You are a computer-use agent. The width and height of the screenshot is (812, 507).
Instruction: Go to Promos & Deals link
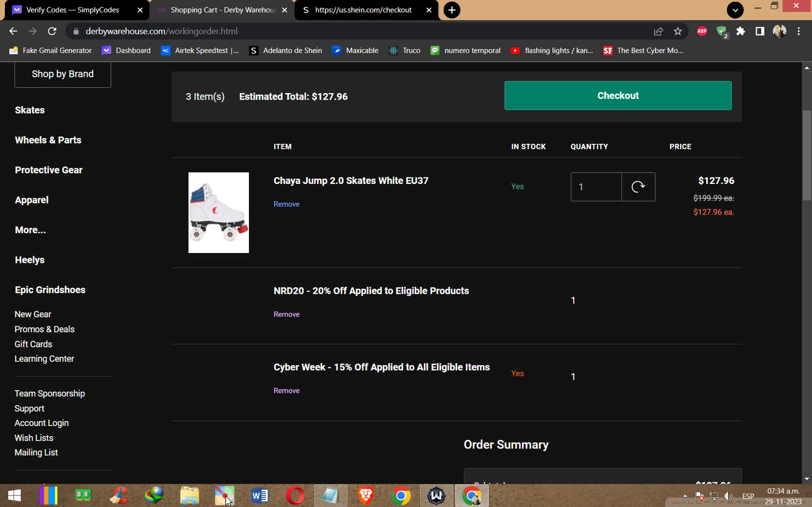[44, 330]
